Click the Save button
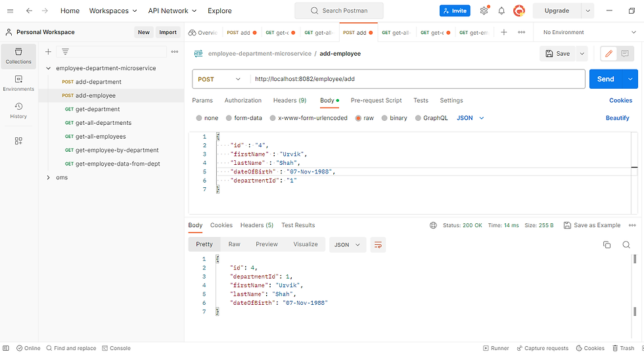Screen dimensions: 644x354 (x=558, y=53)
